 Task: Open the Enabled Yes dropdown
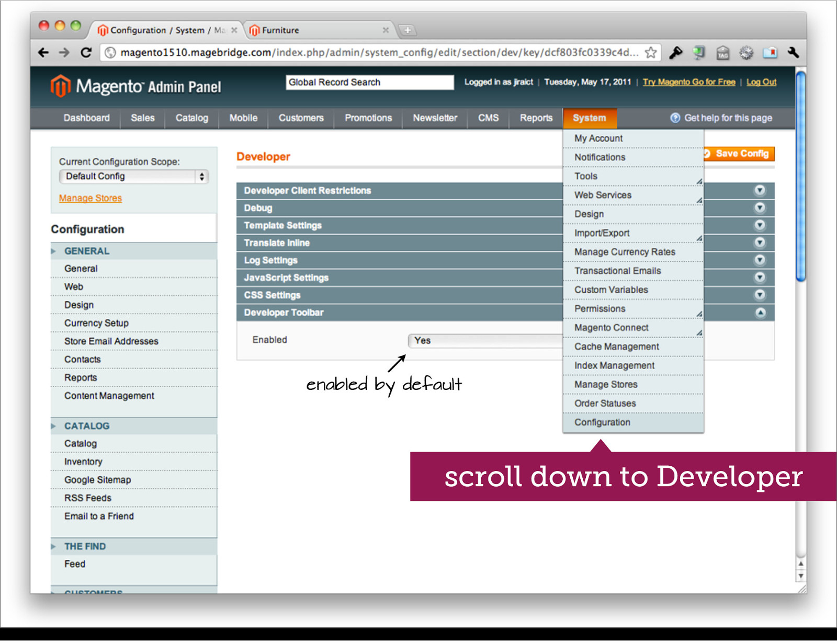[485, 341]
